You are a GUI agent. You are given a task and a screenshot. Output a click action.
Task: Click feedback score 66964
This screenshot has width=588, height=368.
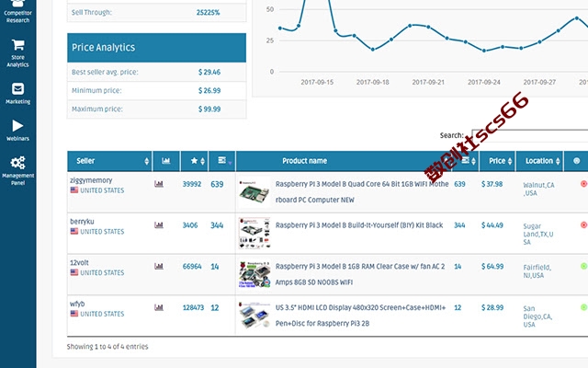192,266
